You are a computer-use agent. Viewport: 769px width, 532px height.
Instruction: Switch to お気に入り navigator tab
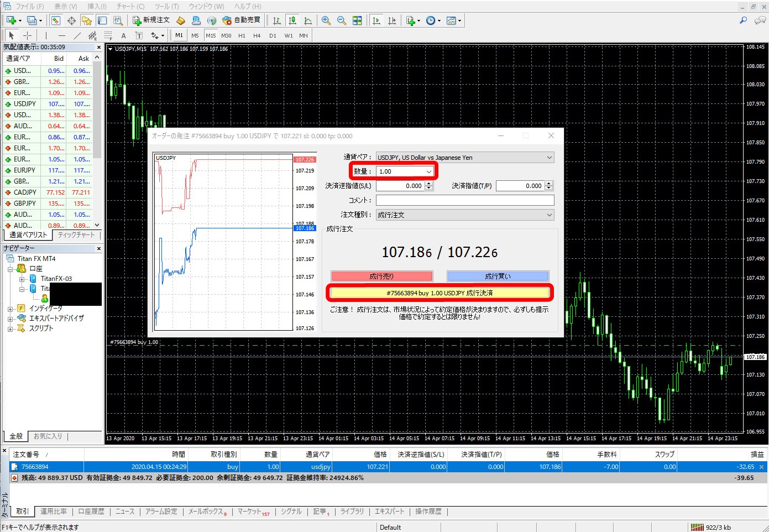click(48, 436)
